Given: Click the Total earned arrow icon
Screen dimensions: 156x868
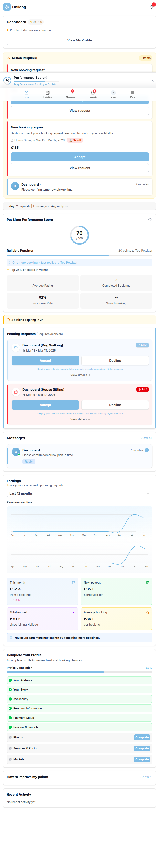Looking at the screenshot, I should 73,613.
